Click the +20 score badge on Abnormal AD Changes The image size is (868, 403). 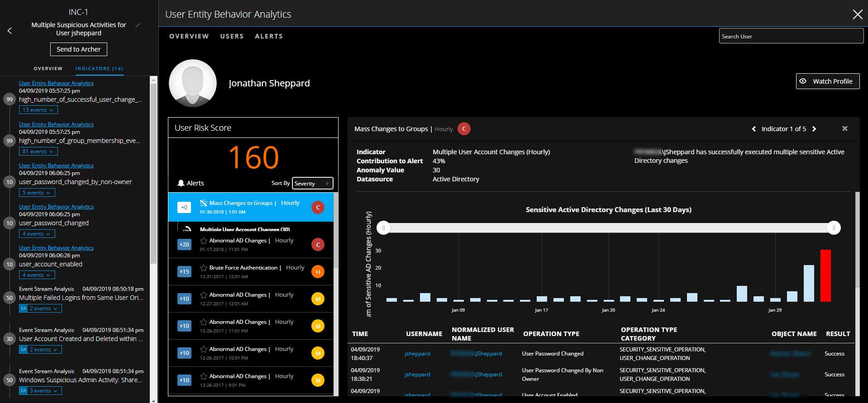point(184,245)
